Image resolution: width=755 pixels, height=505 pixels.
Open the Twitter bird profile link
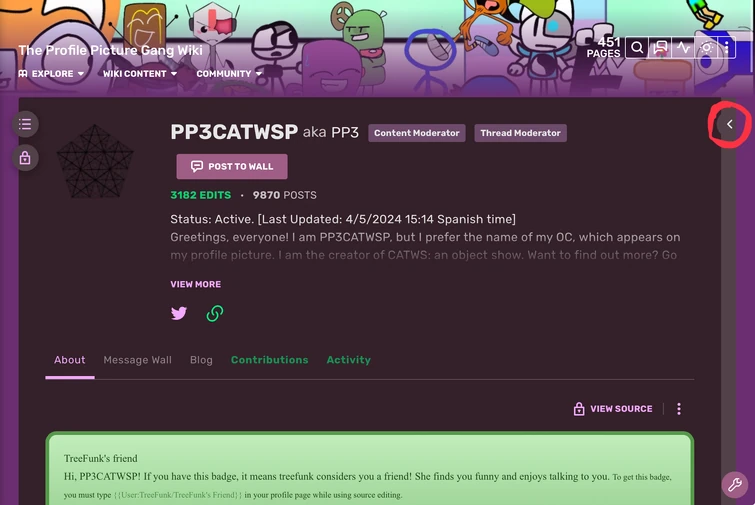[x=179, y=313]
